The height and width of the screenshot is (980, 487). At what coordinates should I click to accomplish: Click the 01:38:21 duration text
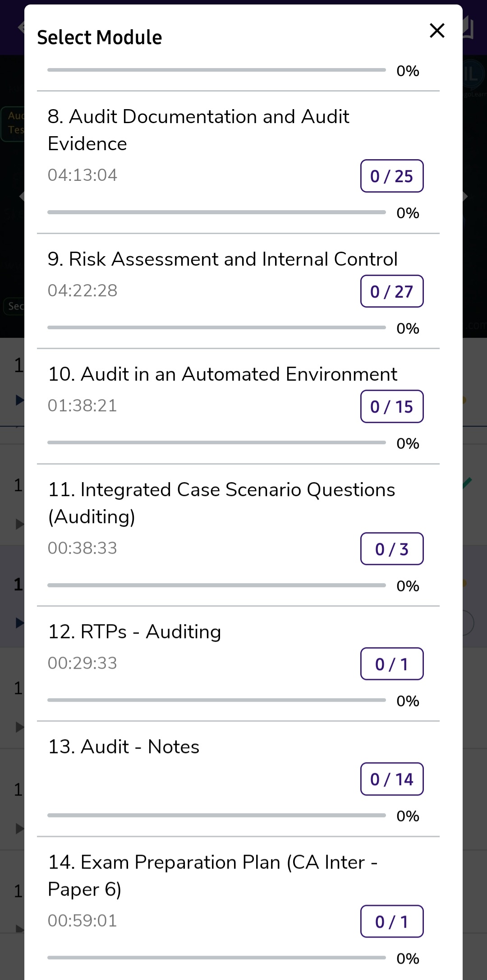click(x=83, y=405)
